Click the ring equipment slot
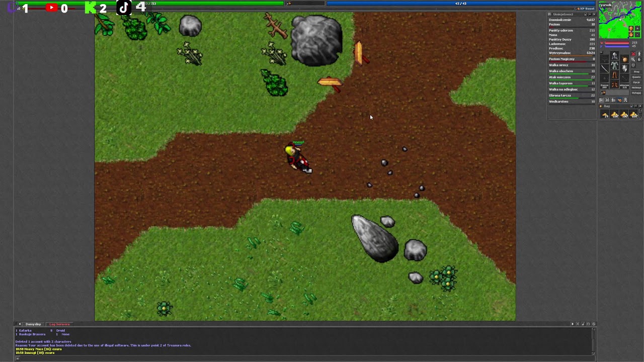 (x=604, y=78)
